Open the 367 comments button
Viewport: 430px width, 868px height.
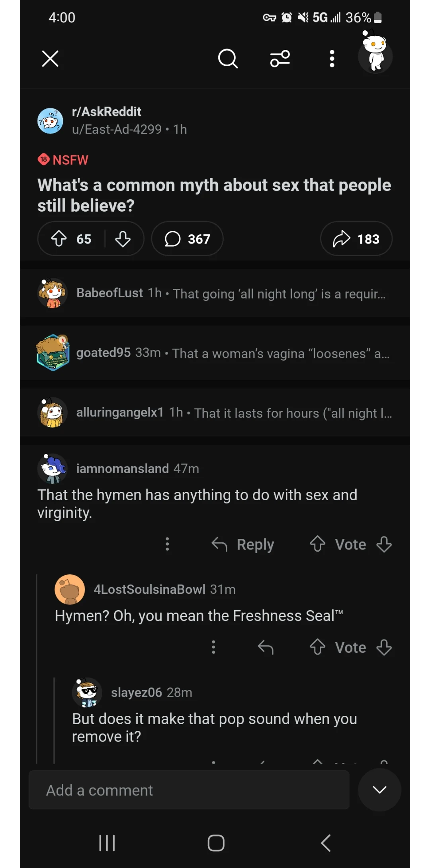(187, 239)
